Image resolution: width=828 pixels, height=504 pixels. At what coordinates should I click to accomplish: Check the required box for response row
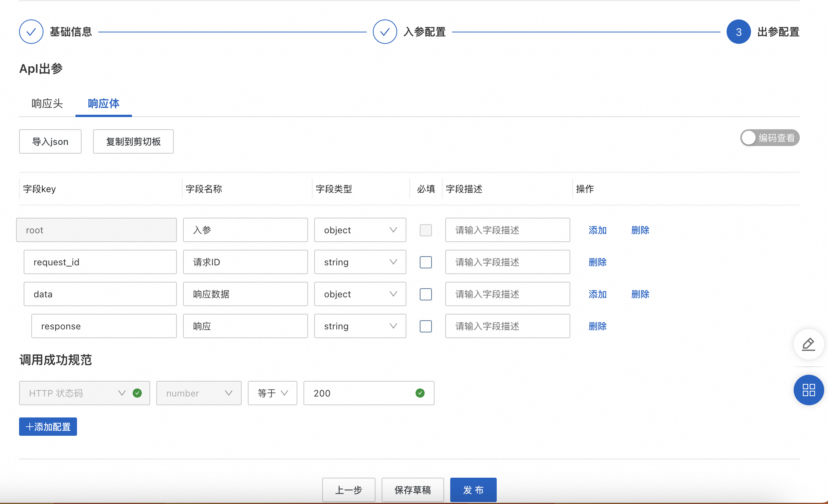(x=425, y=326)
